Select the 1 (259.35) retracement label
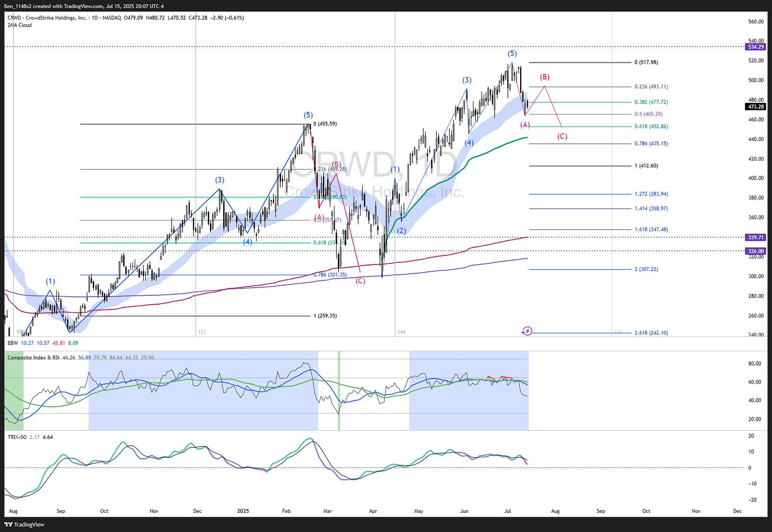 coord(325,316)
